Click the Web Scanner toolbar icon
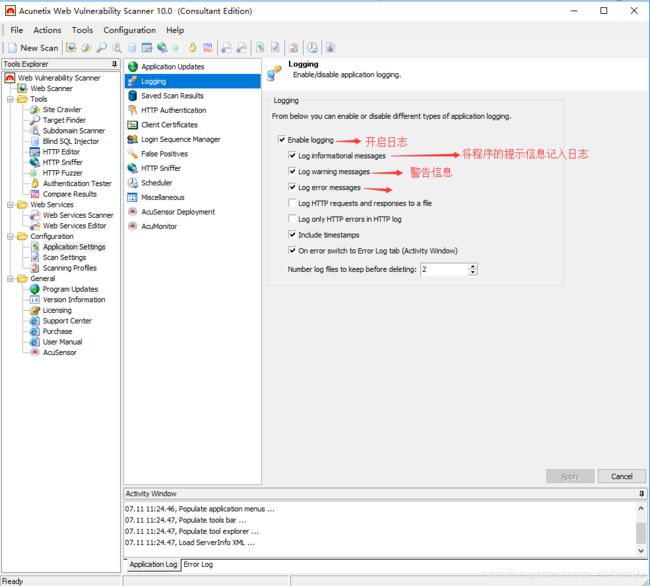 (x=71, y=48)
